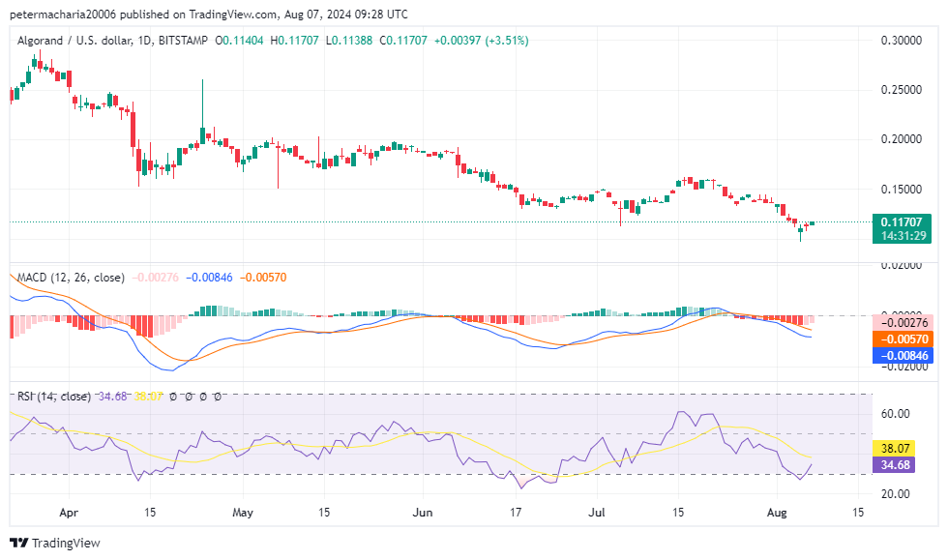Image resolution: width=948 pixels, height=560 pixels.
Task: Select the Jun label on the time axis
Action: (423, 513)
